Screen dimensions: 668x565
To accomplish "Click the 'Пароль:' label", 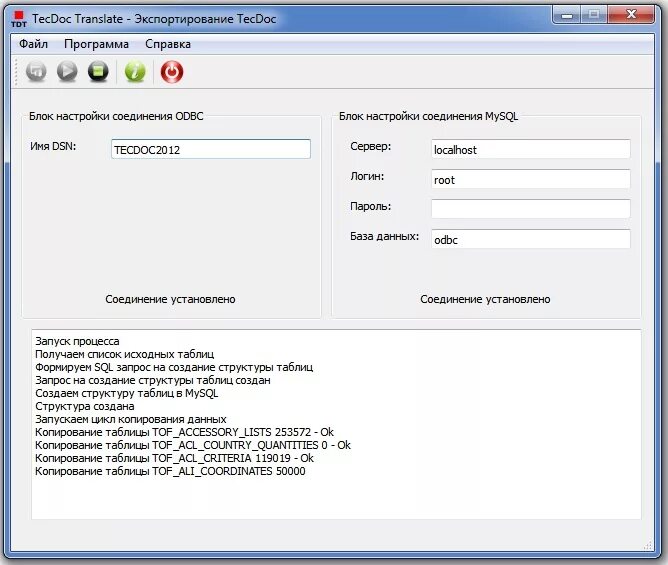I will (371, 206).
